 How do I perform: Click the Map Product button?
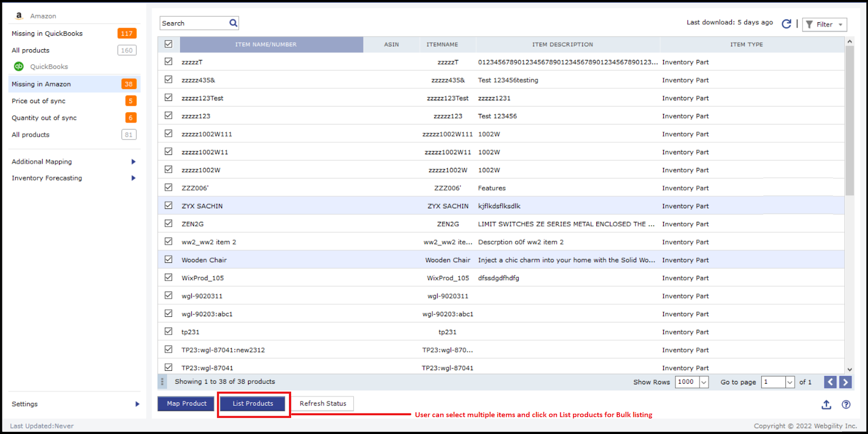tap(186, 404)
